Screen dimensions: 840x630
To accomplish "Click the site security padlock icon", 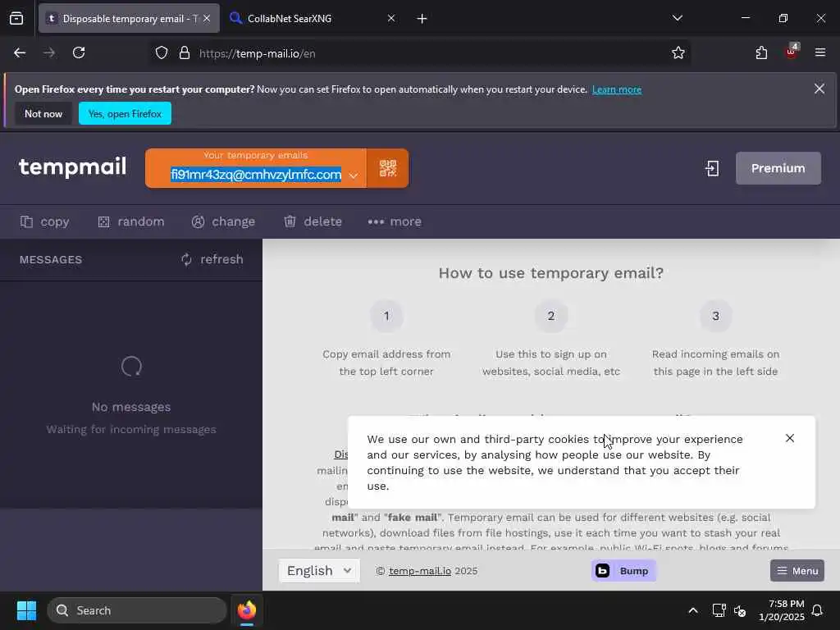I will (185, 53).
